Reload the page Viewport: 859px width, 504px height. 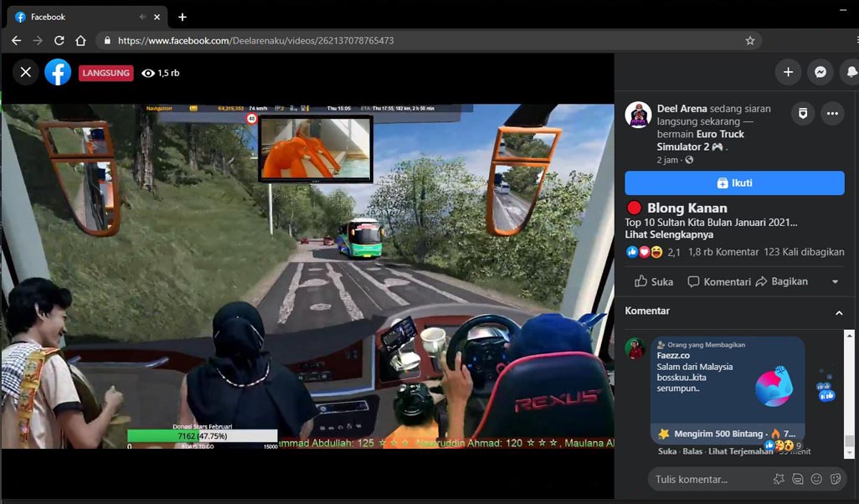[59, 40]
